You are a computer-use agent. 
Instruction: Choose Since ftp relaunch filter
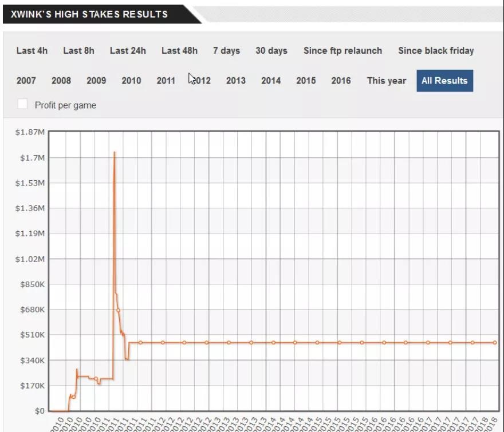[x=342, y=51]
